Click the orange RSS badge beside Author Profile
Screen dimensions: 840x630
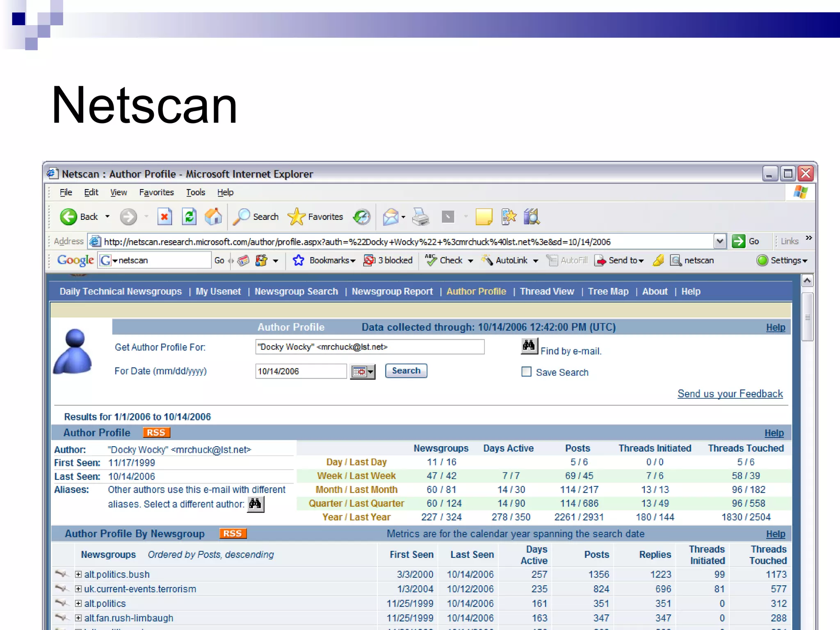(156, 432)
